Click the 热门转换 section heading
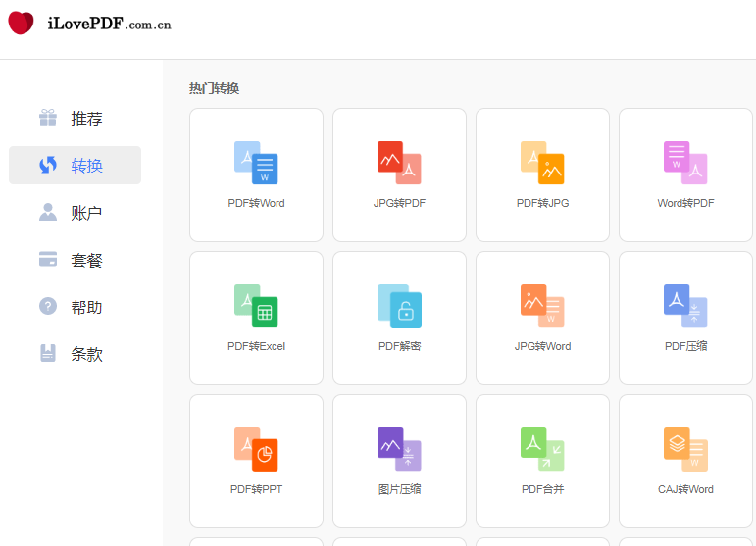This screenshot has width=756, height=546. [214, 88]
